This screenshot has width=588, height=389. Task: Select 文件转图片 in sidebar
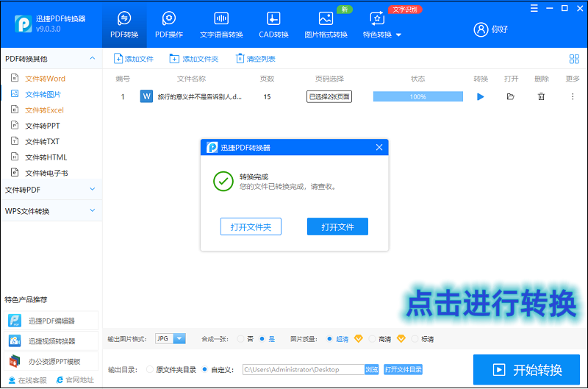coord(43,94)
